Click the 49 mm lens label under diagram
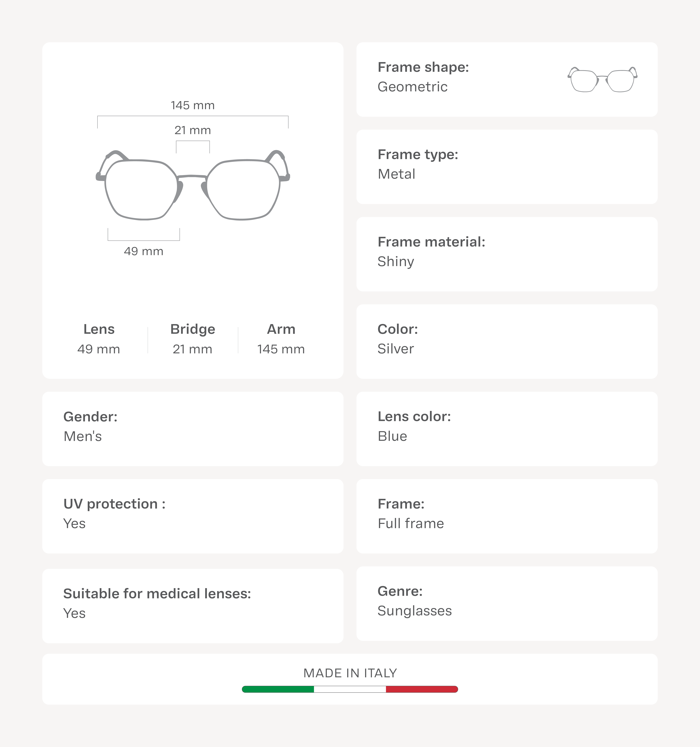Screen dimensions: 700x747 (x=144, y=251)
